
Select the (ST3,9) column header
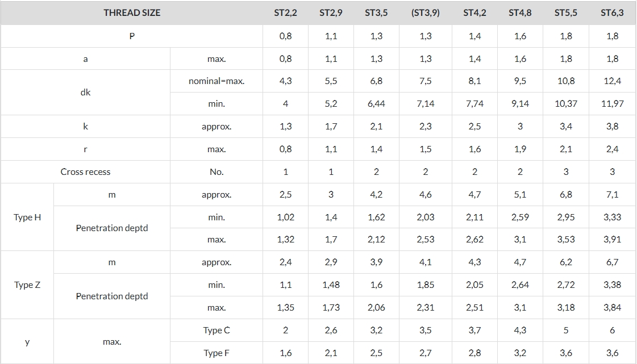[x=426, y=13]
